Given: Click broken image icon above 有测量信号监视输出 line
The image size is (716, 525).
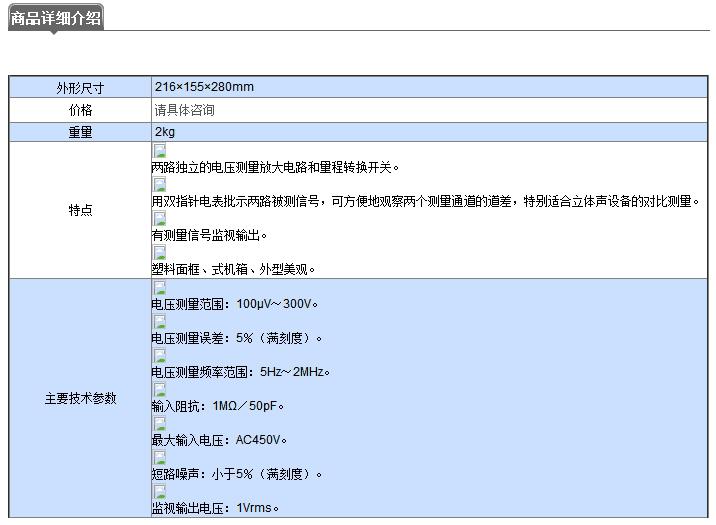Looking at the screenshot, I should 159,219.
